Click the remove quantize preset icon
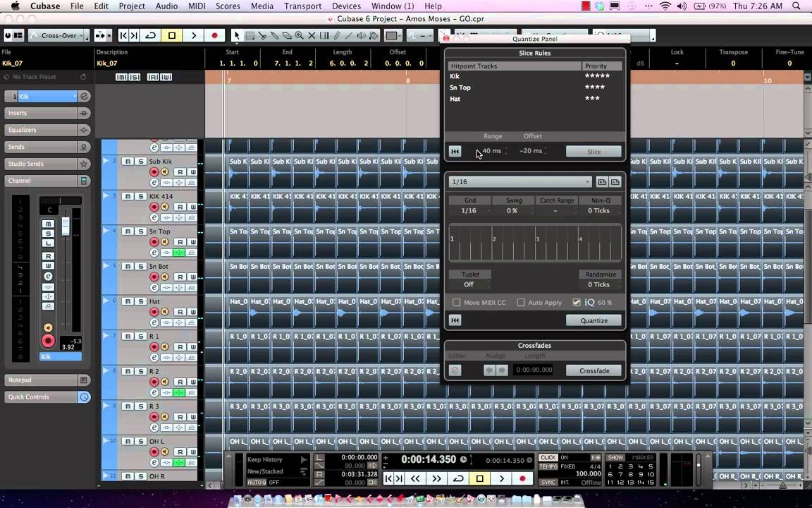 coord(615,182)
